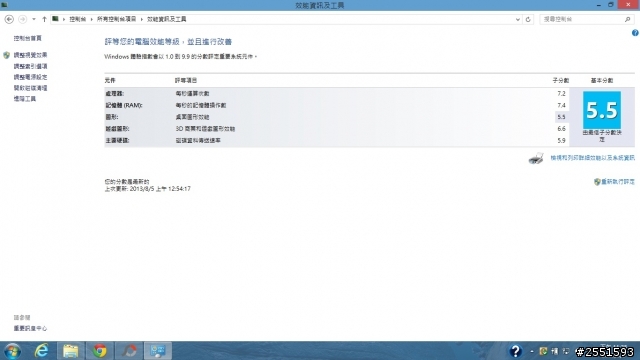Open help with blue question mark icon
The height and width of the screenshot is (360, 640).
[635, 33]
